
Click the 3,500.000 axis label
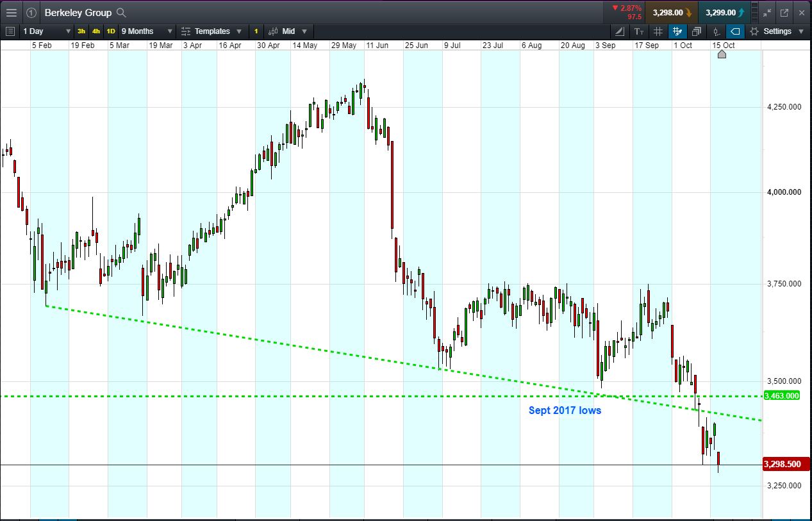coord(784,381)
